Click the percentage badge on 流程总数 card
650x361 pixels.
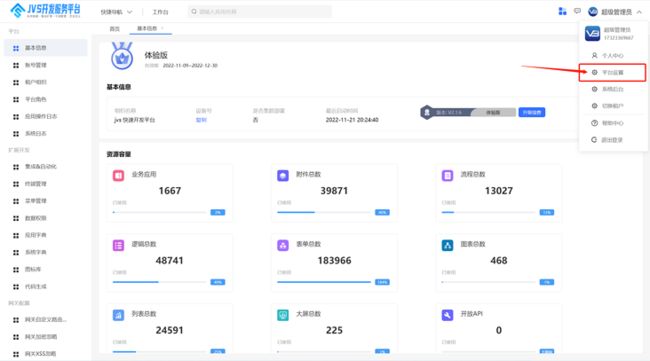(547, 212)
